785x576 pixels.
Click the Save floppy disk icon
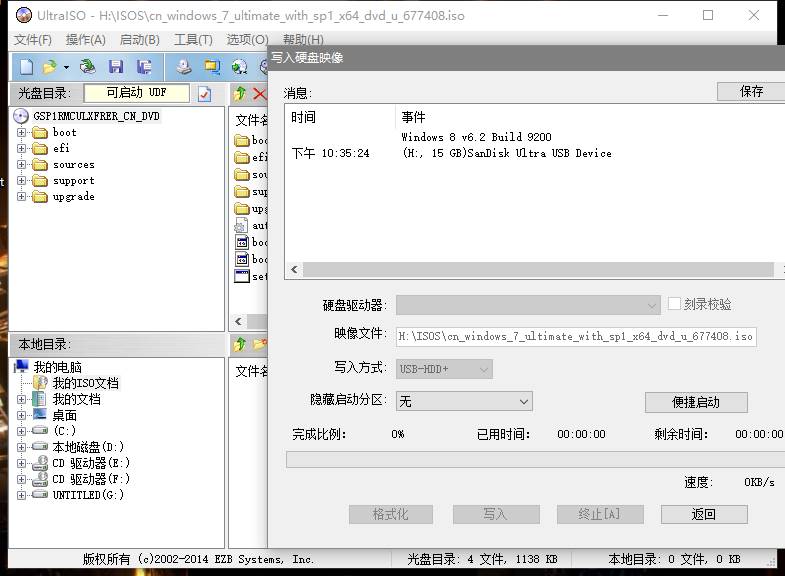coord(116,67)
